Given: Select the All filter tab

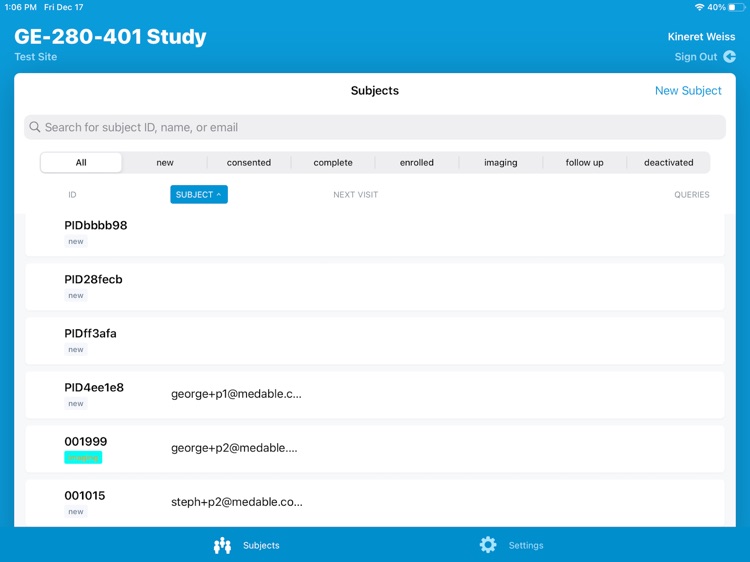Looking at the screenshot, I should tap(81, 163).
